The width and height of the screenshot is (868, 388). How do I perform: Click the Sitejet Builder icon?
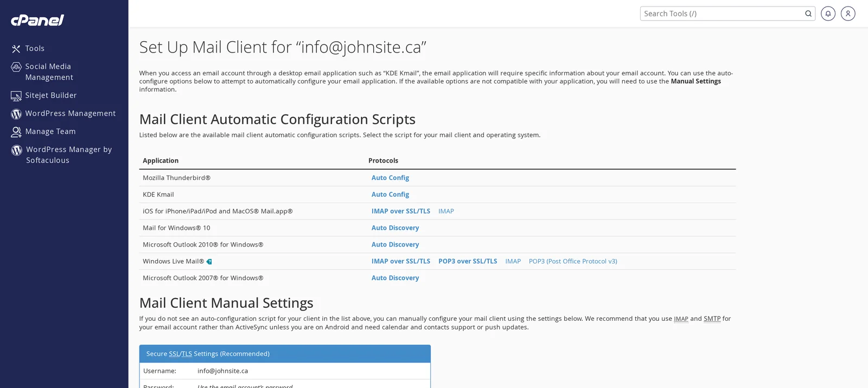point(16,96)
